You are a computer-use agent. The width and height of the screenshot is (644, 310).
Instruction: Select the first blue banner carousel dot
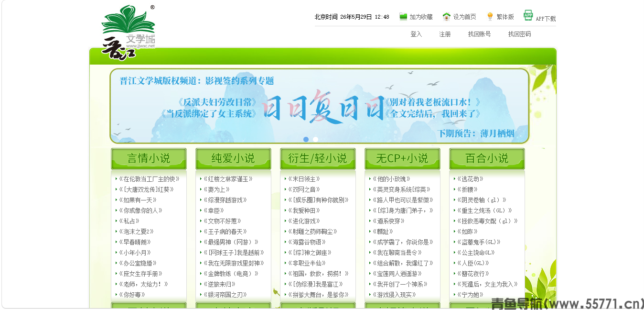click(x=306, y=139)
